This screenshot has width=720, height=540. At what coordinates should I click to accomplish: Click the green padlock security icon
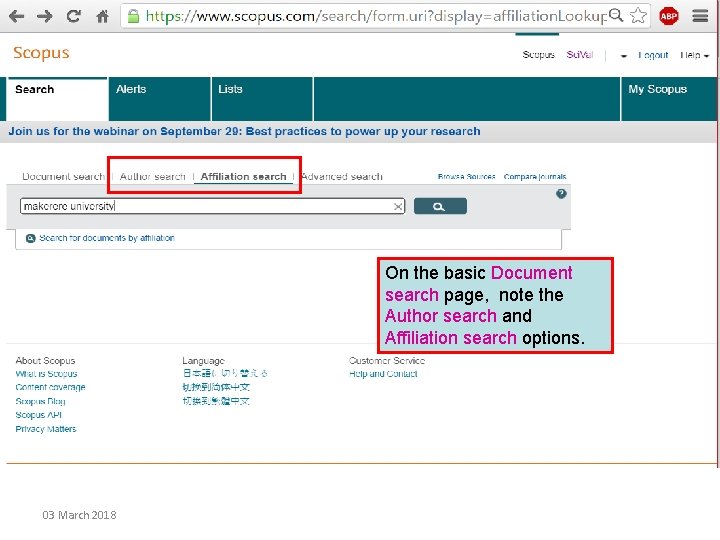pyautogui.click(x=134, y=16)
